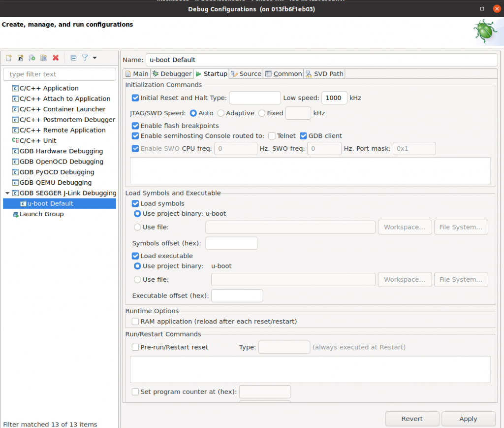Delete the selected configuration with red X
The height and width of the screenshot is (428, 504).
[x=56, y=58]
